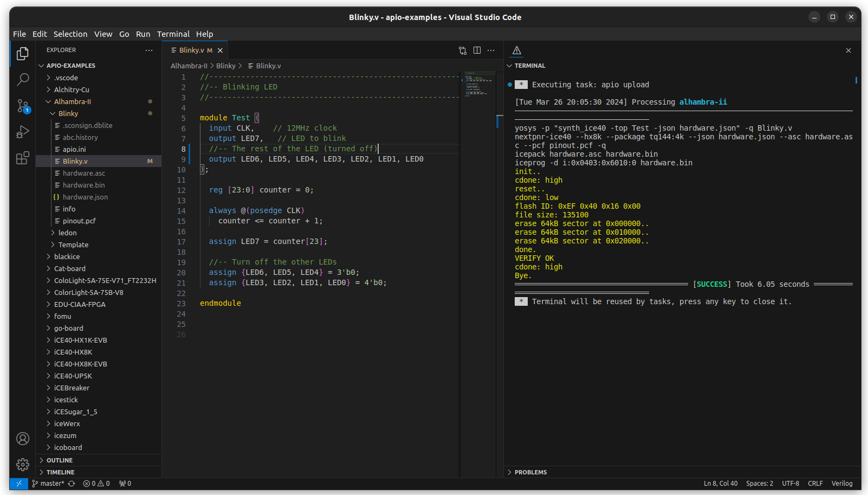
Task: Select the Blinky.v editor tab
Action: click(191, 50)
